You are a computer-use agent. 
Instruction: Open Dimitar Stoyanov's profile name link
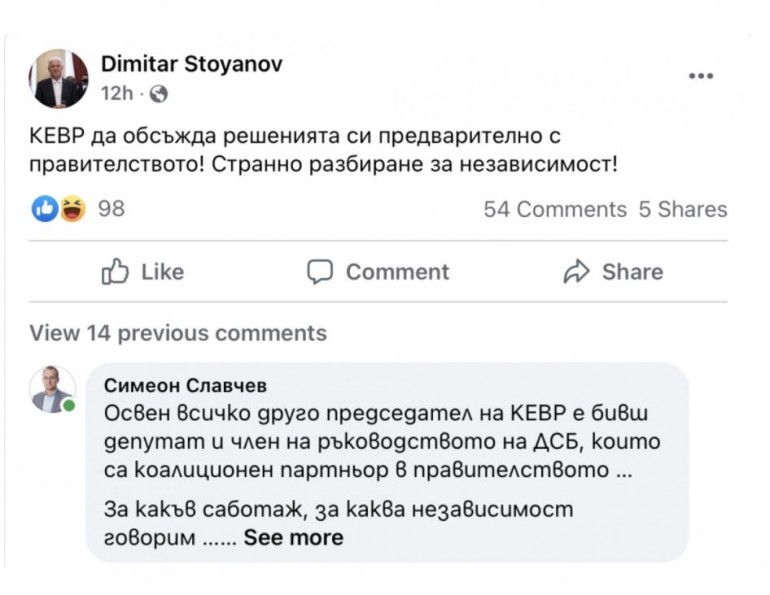click(x=191, y=64)
